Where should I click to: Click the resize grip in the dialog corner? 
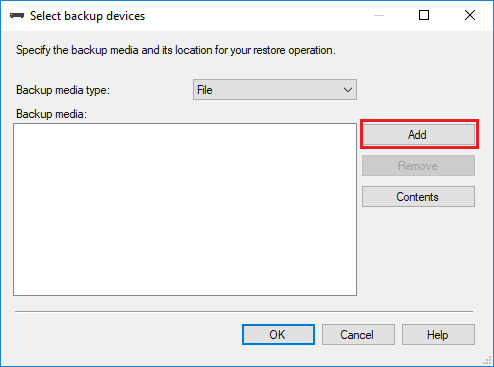(488, 361)
